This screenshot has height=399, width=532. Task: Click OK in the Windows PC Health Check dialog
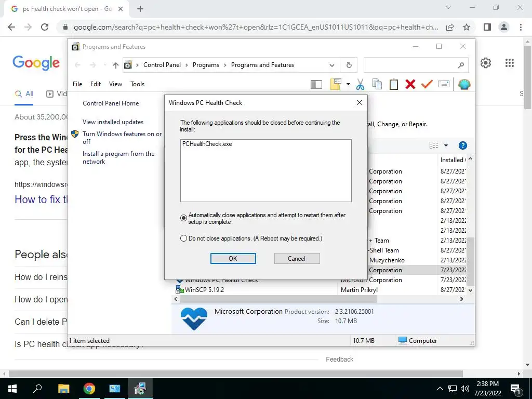tap(233, 259)
